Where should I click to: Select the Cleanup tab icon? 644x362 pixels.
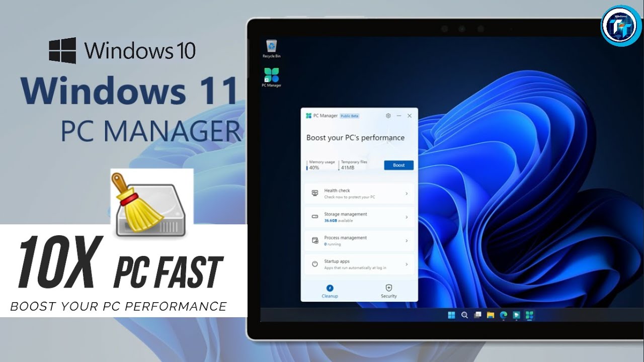tap(330, 288)
